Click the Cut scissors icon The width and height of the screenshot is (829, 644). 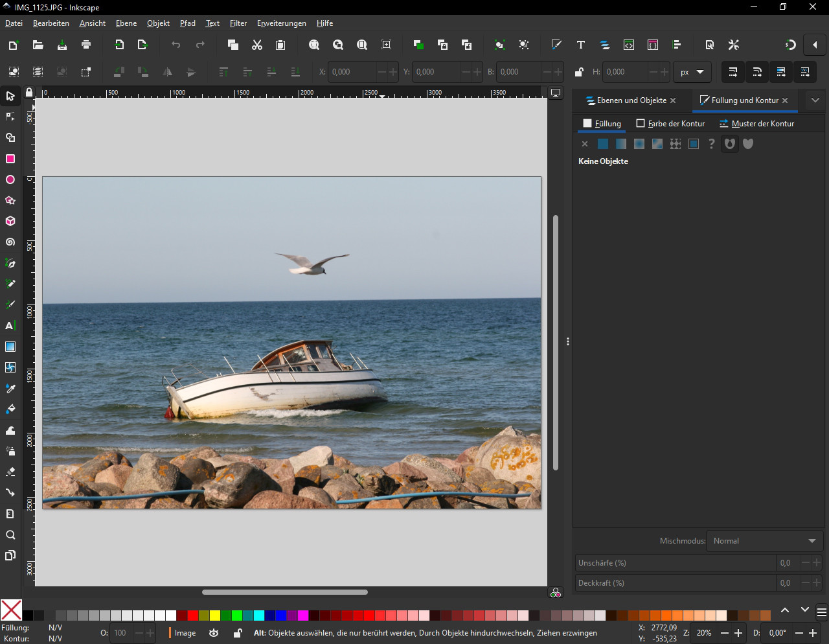(257, 45)
